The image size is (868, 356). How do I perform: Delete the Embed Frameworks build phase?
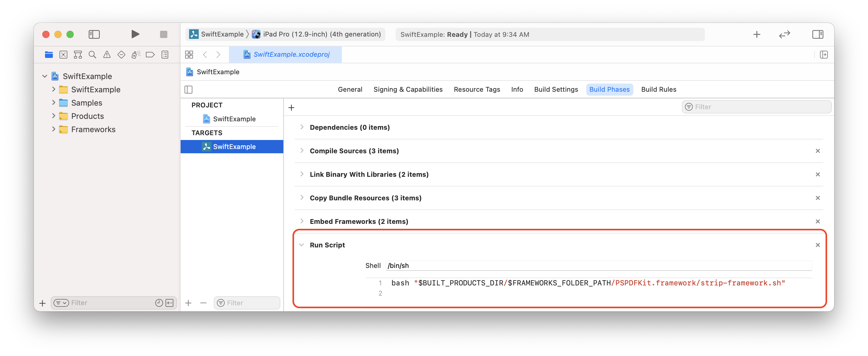tap(818, 221)
